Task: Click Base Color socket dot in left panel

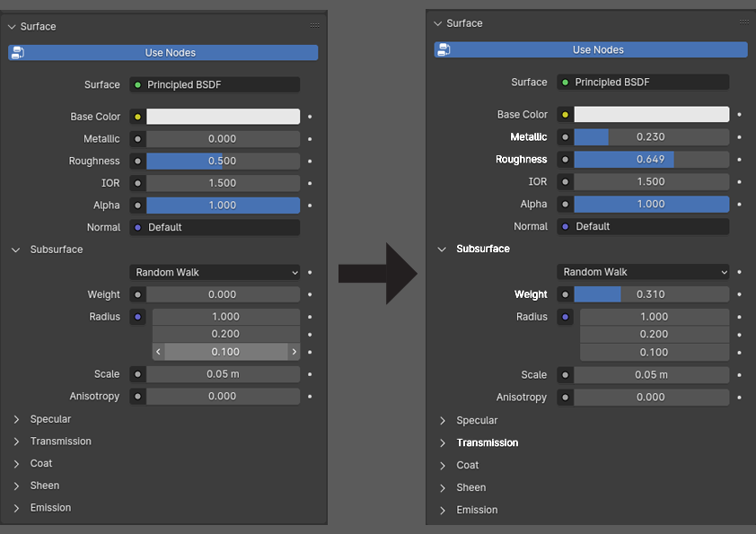Action: click(x=138, y=117)
